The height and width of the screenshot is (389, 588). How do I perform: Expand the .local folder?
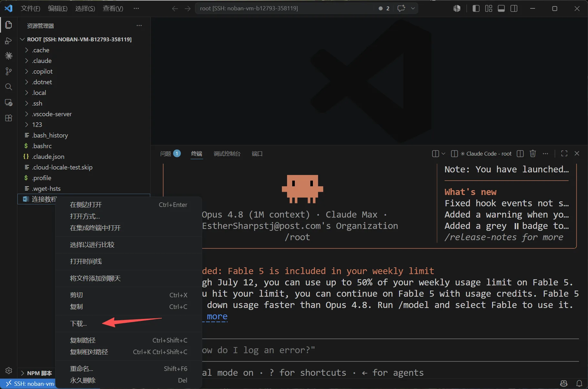tap(84, 93)
